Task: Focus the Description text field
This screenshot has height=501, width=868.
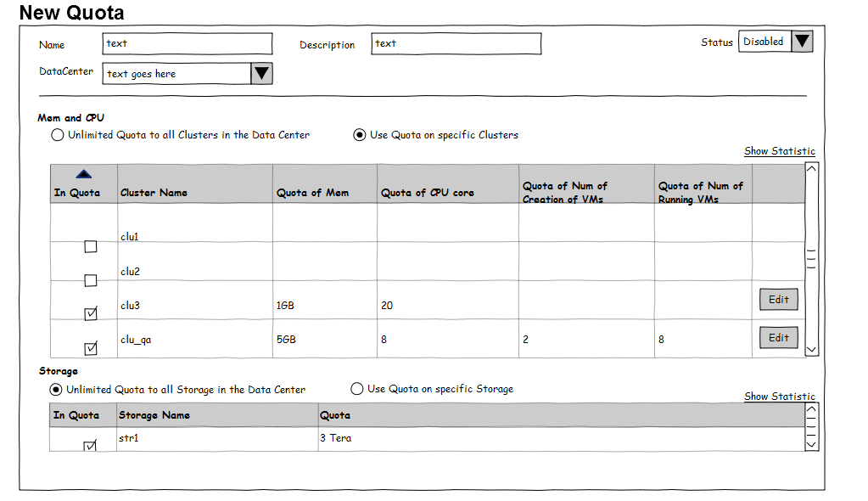Action: pyautogui.click(x=456, y=44)
